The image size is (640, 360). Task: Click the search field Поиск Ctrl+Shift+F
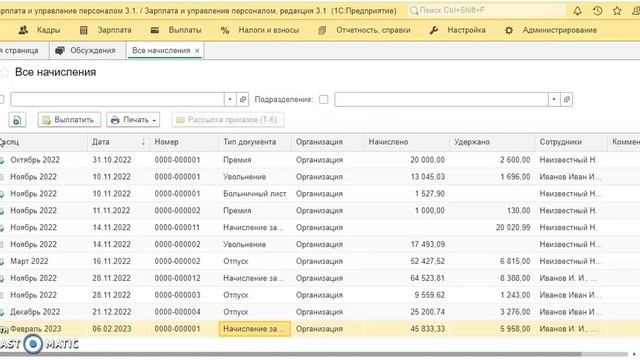[x=487, y=11]
